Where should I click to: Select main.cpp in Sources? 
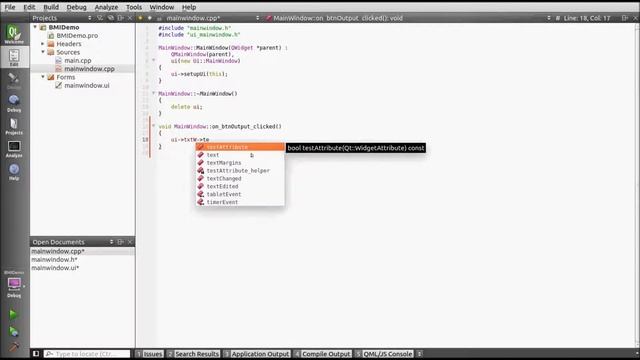[x=78, y=60]
